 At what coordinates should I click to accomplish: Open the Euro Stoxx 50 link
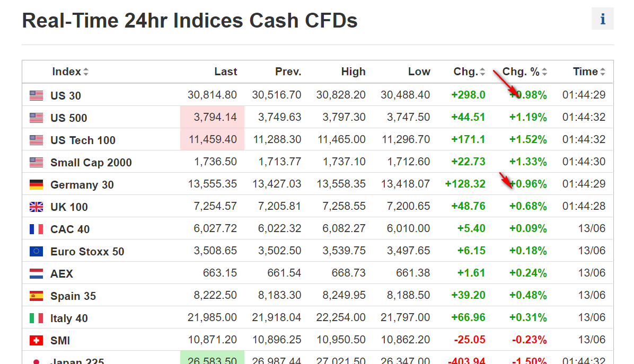point(87,252)
